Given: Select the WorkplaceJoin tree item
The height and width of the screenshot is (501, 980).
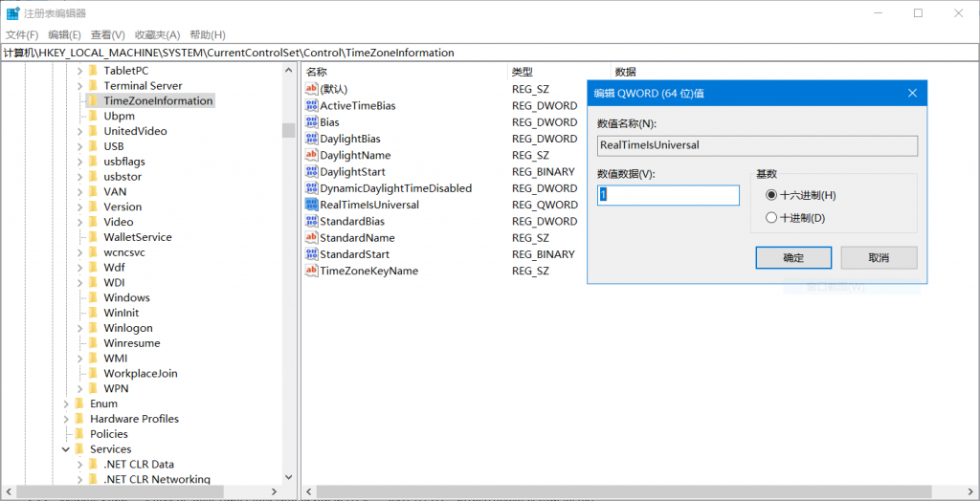Looking at the screenshot, I should (141, 374).
